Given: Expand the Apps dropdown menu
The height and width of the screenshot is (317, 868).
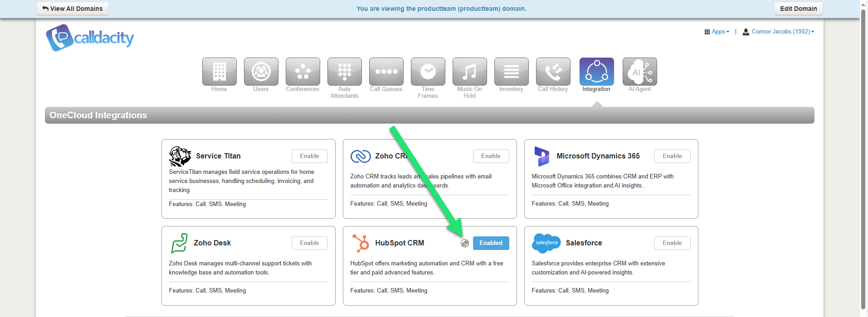Looking at the screenshot, I should coord(717,32).
